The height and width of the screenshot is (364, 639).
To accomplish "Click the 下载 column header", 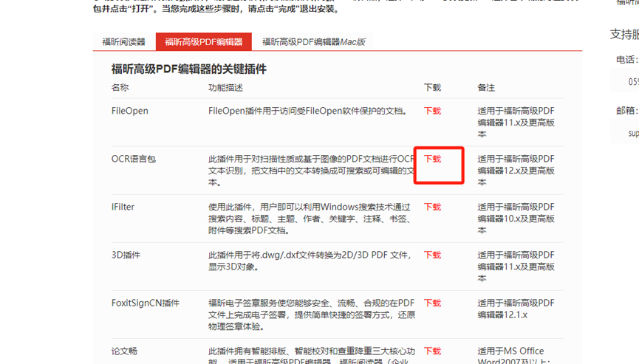I will (x=432, y=88).
